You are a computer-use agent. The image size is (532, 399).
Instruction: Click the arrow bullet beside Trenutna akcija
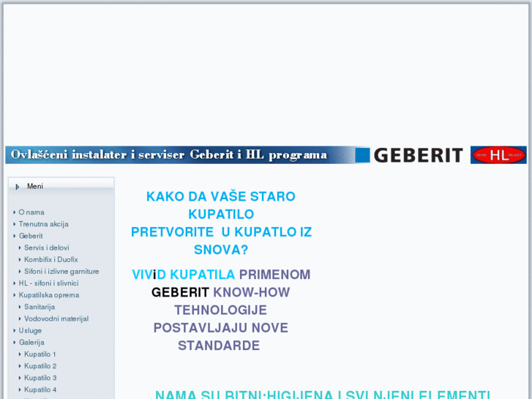point(14,224)
